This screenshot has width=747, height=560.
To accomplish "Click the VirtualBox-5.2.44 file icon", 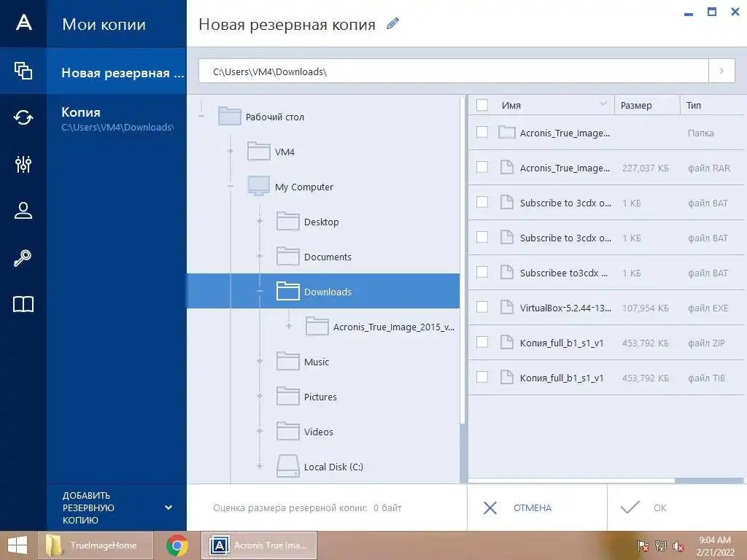I will tap(506, 307).
